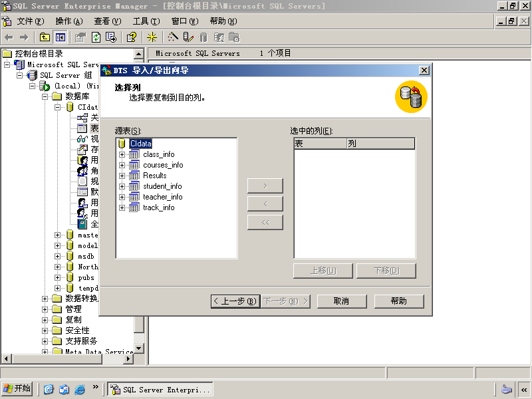Viewport: 532px width, 399px height.
Task: Click the keyboard icon in system tray
Action: point(507,389)
